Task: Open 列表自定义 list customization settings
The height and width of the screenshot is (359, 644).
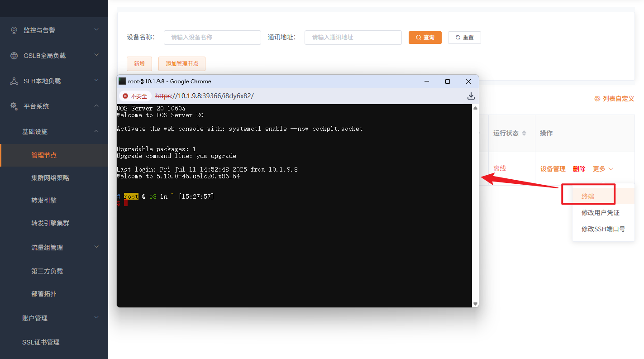Action: point(614,99)
